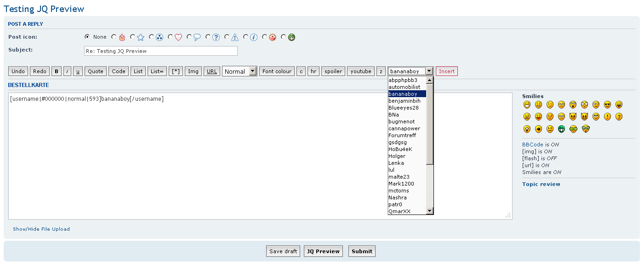This screenshot has width=644, height=267.
Task: Select Forumtreff from the username list
Action: click(x=402, y=135)
